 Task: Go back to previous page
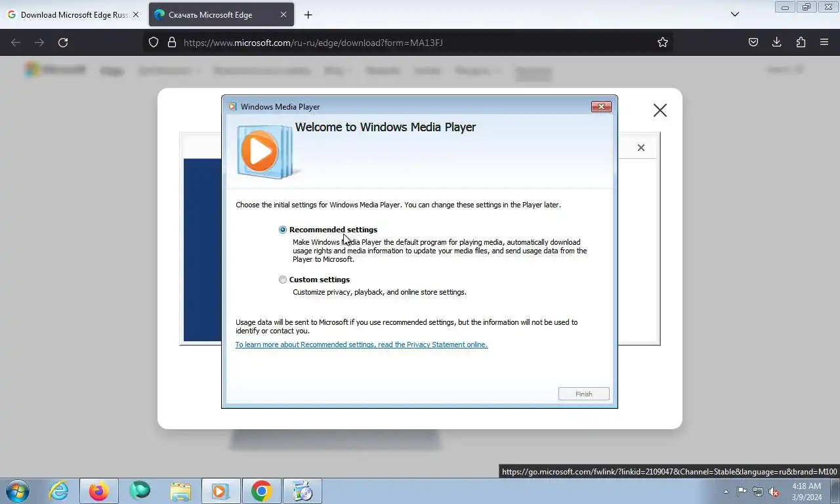click(16, 43)
